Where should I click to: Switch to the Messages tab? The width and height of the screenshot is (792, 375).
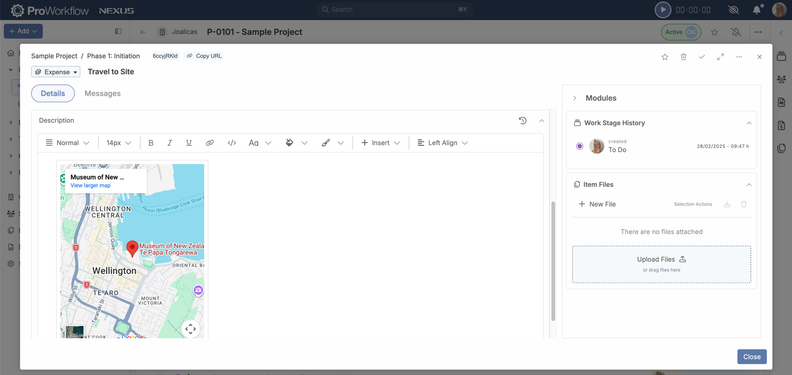pos(103,93)
